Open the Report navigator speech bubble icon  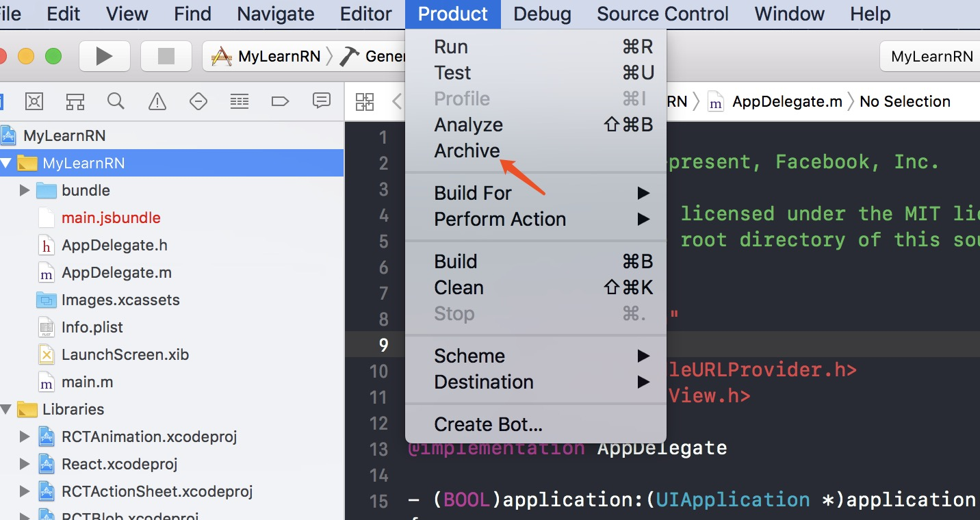pyautogui.click(x=321, y=101)
